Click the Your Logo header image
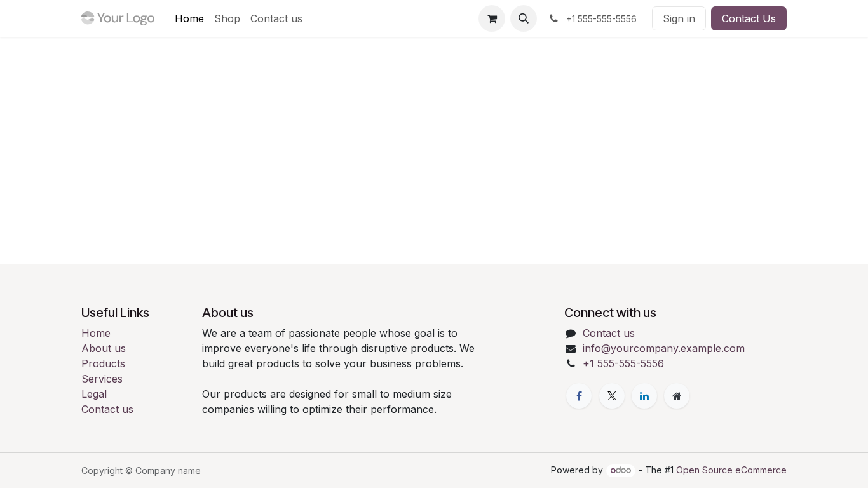This screenshot has width=868, height=488. (118, 18)
